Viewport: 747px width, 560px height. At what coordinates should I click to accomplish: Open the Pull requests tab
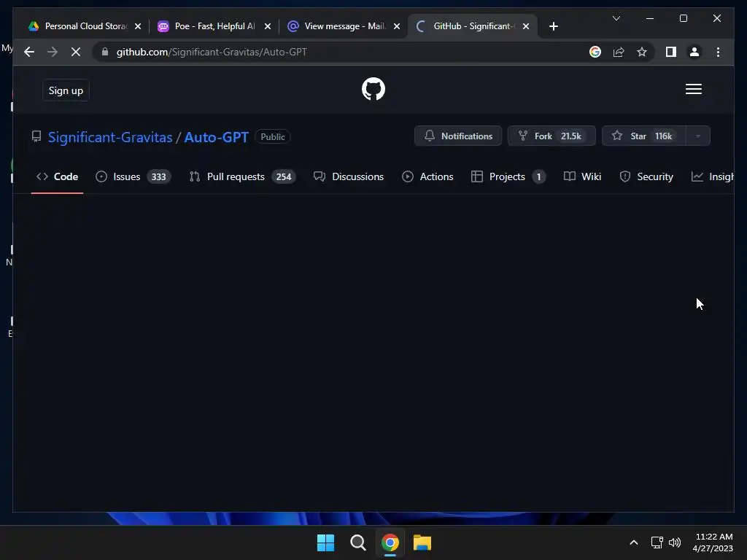[x=242, y=176]
